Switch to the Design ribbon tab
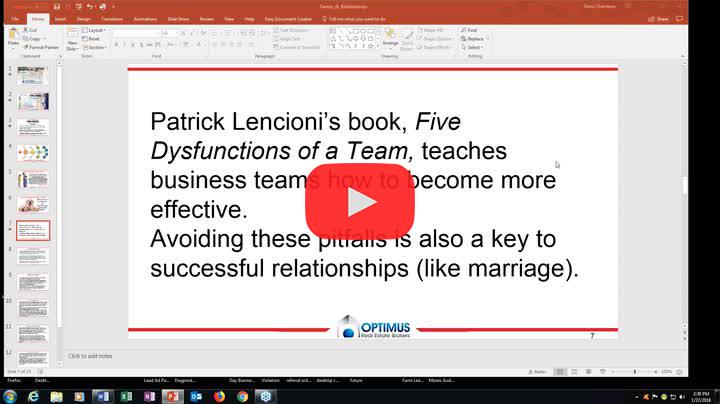This screenshot has height=404, width=720. pyautogui.click(x=84, y=18)
